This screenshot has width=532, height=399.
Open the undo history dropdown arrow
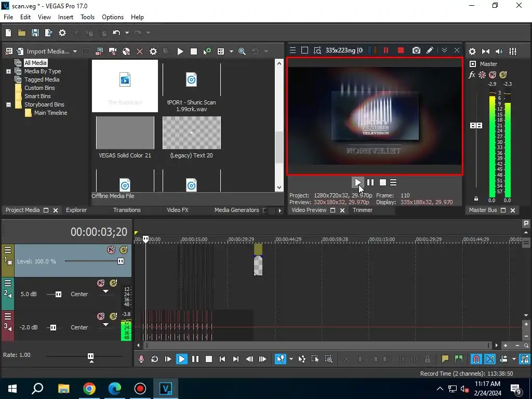coord(127,33)
